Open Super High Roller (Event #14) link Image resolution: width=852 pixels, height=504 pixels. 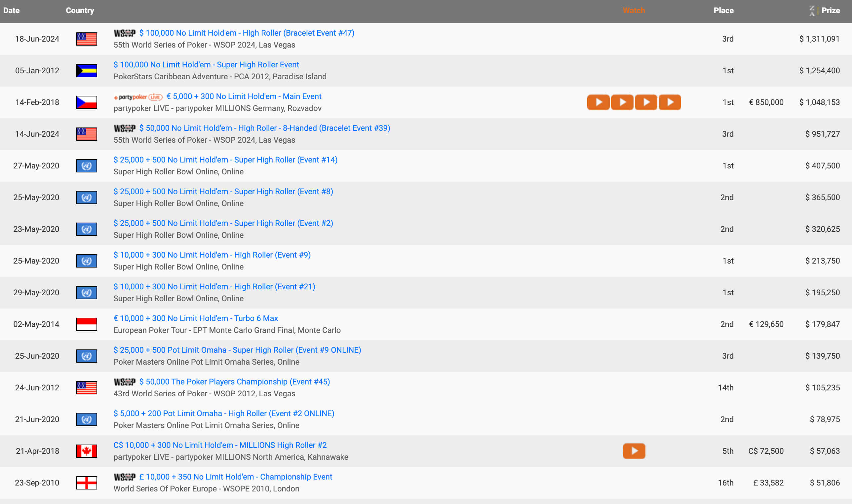(225, 160)
